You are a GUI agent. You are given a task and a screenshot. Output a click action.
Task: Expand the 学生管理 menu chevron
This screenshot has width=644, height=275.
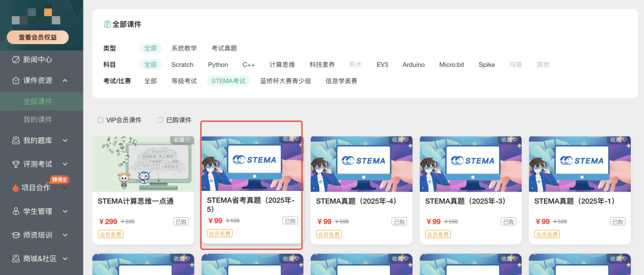[65, 211]
